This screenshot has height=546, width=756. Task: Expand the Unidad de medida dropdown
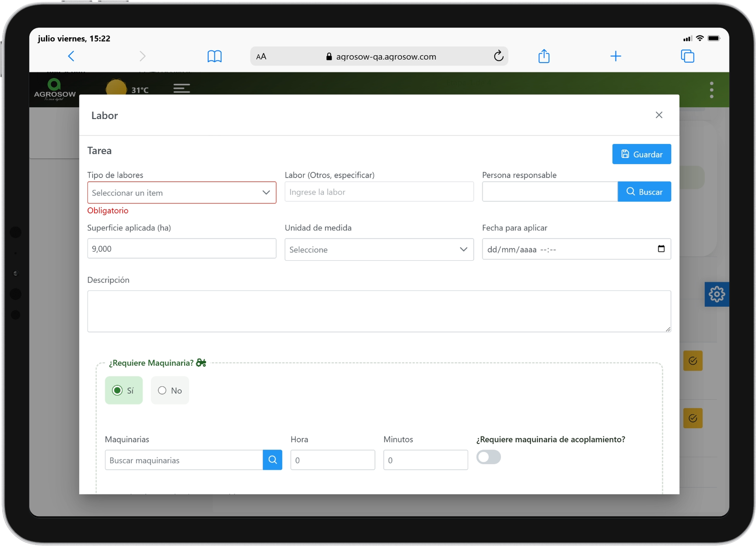click(x=379, y=249)
